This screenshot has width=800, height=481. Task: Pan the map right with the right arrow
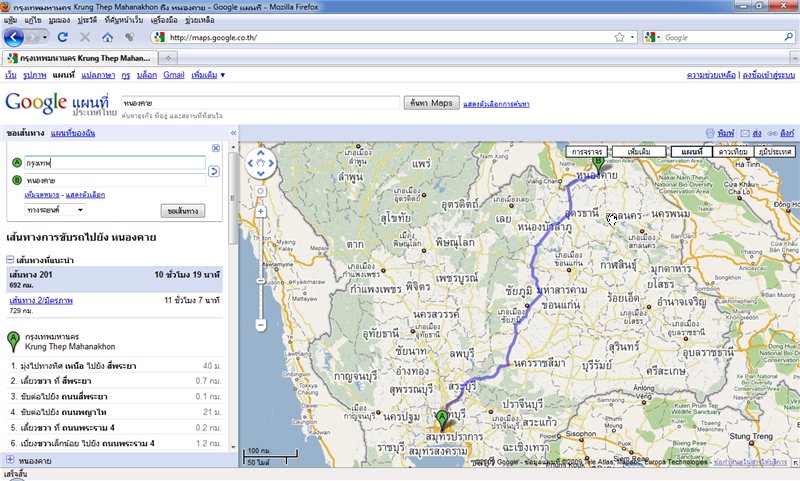click(271, 163)
